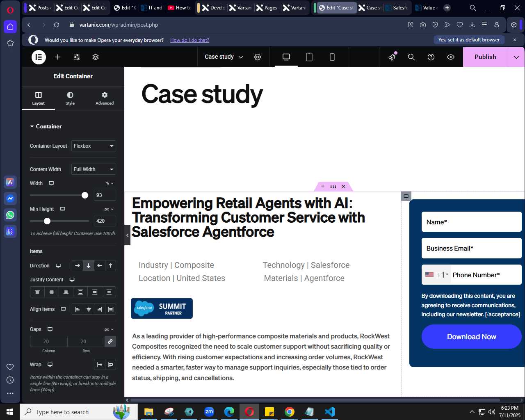Viewport: 525px width, 420px height.
Task: Set Direction to column (down arrow)
Action: coord(88,266)
